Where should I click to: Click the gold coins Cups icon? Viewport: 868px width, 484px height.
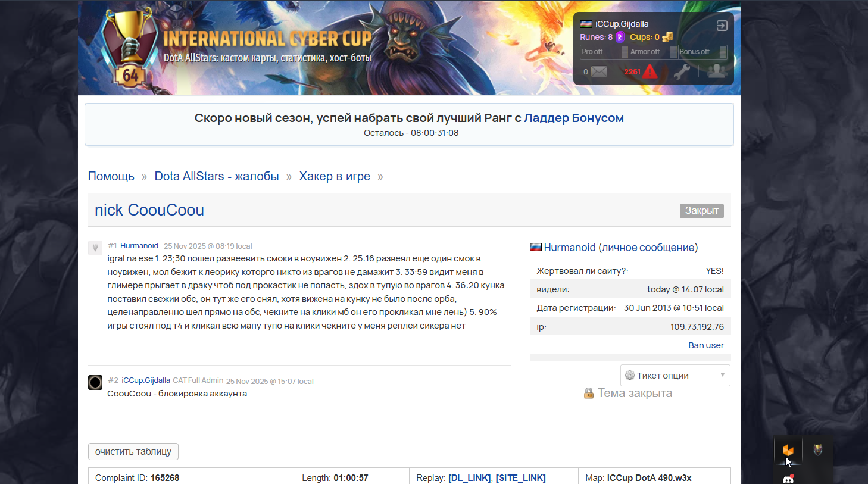(667, 37)
